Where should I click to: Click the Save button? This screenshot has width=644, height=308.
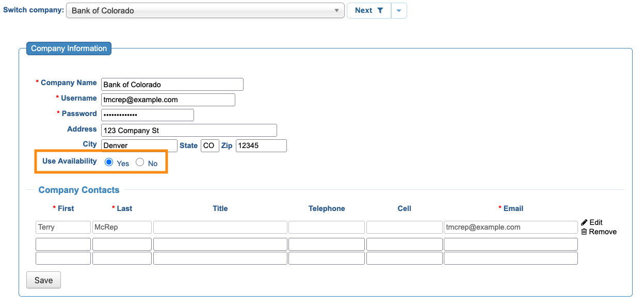[x=43, y=280]
